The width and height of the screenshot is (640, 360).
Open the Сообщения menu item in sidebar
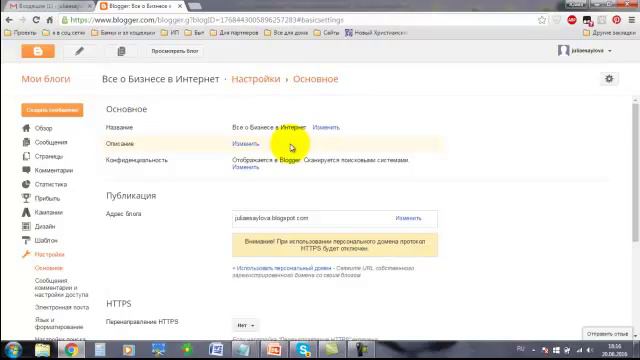coord(51,142)
